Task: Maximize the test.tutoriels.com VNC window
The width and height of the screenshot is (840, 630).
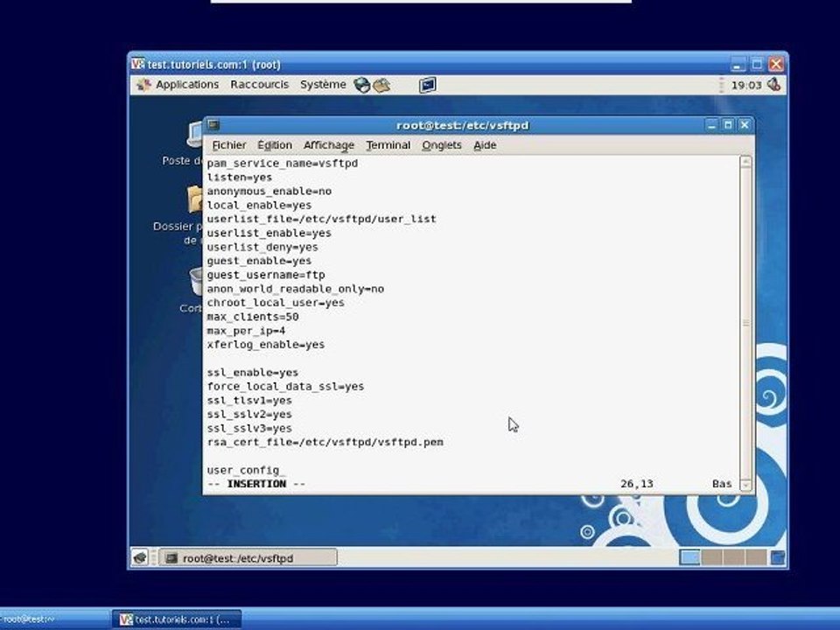Action: pos(757,64)
